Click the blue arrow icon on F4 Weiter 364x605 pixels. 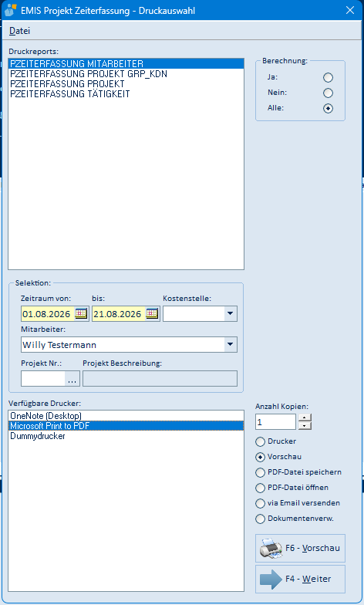point(271,579)
